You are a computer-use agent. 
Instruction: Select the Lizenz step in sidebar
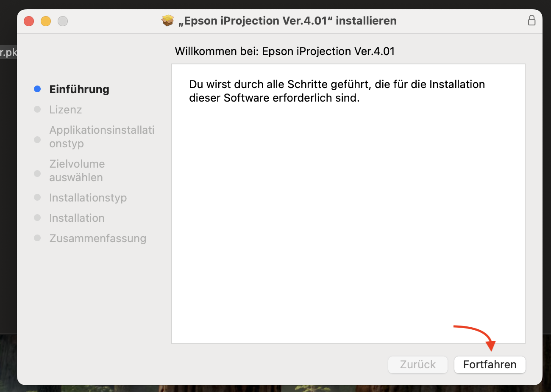click(66, 110)
